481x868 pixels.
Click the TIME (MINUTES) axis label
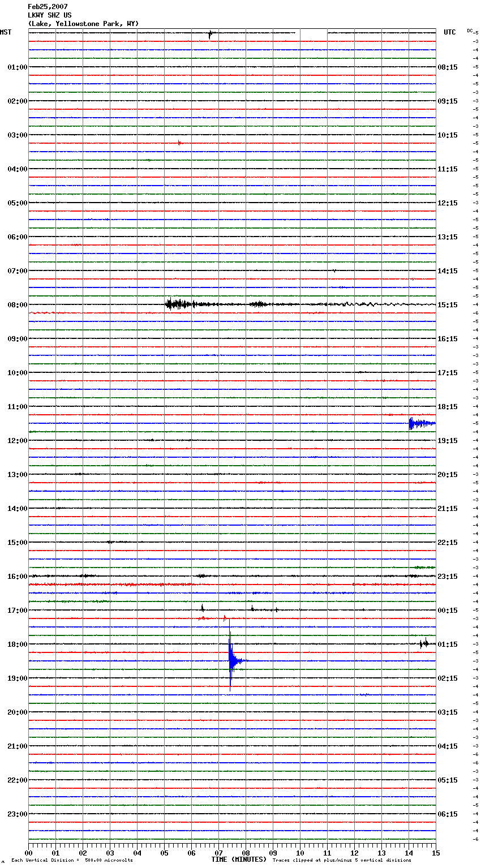[238, 860]
